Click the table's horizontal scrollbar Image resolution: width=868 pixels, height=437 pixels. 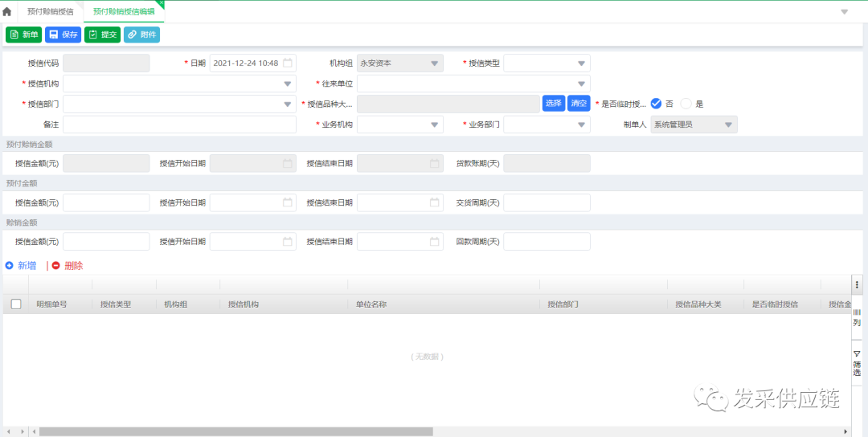235,431
